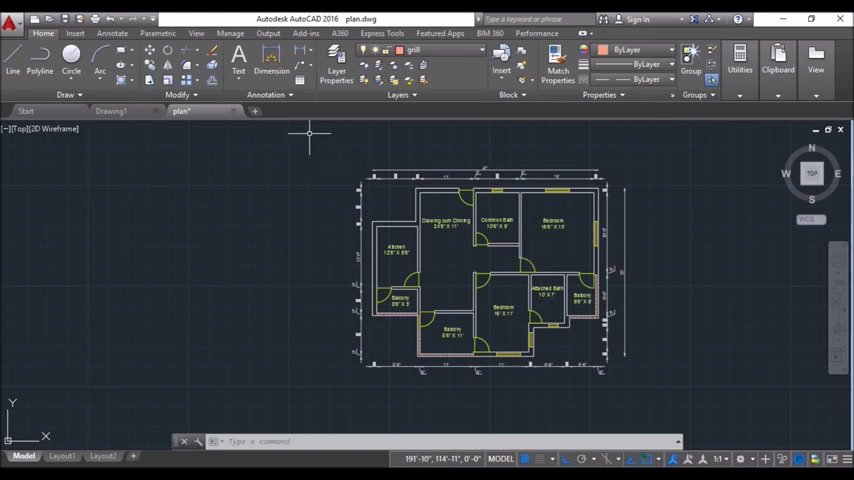The image size is (854, 480).
Task: Click the Array tool icon
Action: click(186, 80)
